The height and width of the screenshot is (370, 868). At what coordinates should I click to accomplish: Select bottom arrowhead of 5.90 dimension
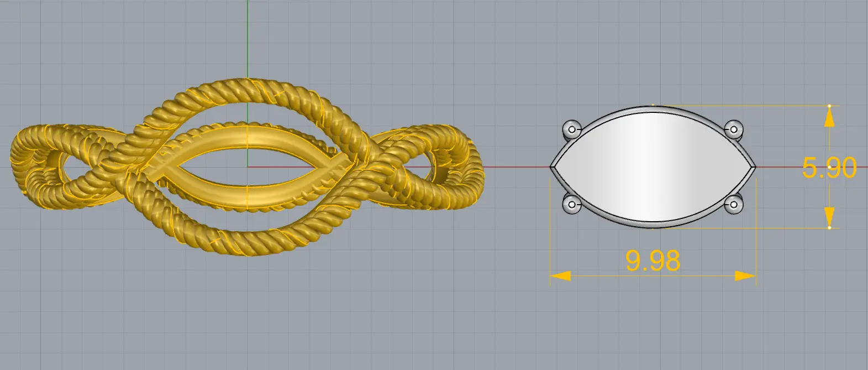[829, 216]
